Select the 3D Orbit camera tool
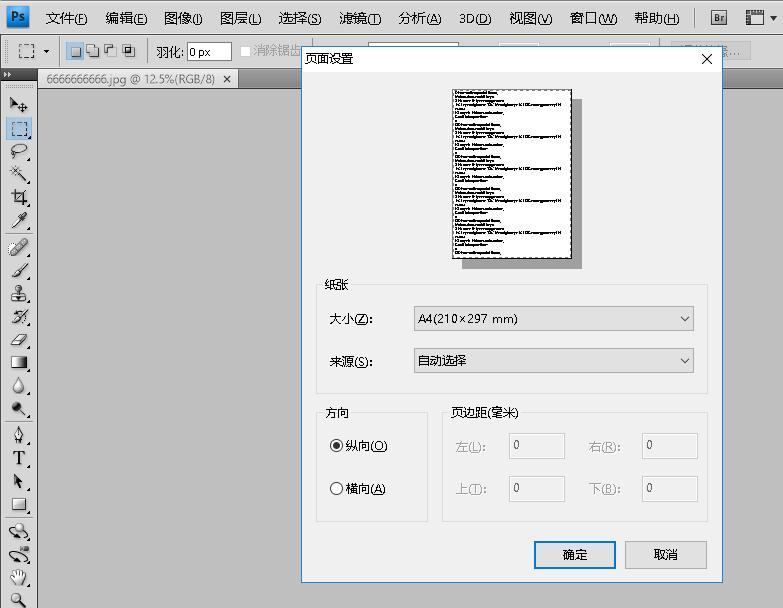Viewport: 783px width, 608px height. click(x=19, y=555)
